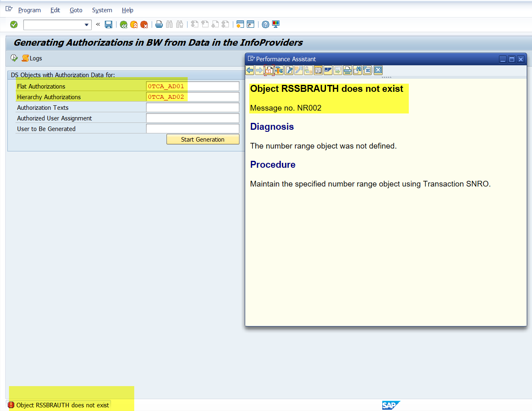This screenshot has height=411, width=532.
Task: Open the Logs button
Action: click(x=32, y=58)
